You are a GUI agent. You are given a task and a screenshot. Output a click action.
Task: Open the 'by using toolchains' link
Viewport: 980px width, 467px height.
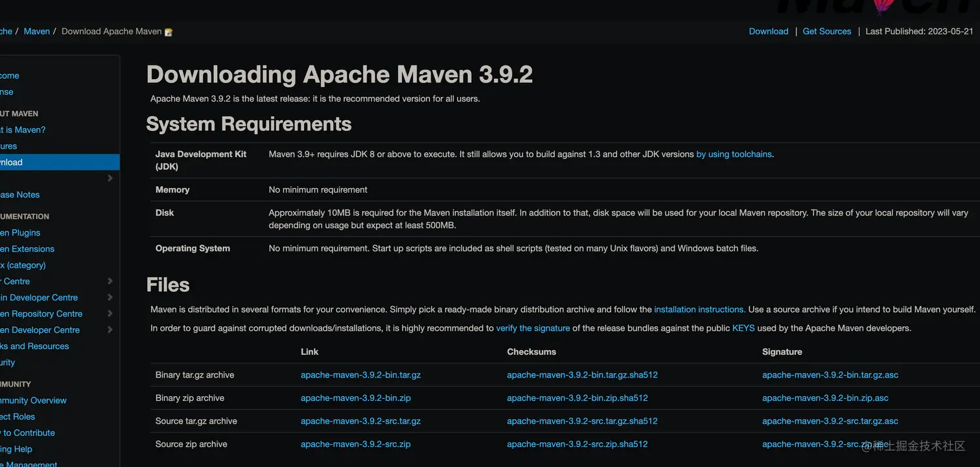pyautogui.click(x=734, y=154)
